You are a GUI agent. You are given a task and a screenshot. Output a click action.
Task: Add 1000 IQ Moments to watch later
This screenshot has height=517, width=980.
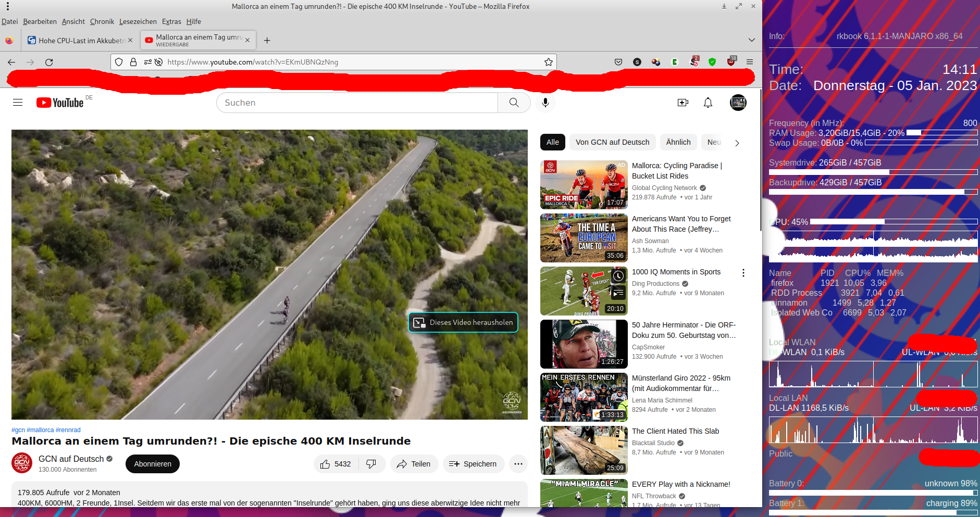pos(618,276)
